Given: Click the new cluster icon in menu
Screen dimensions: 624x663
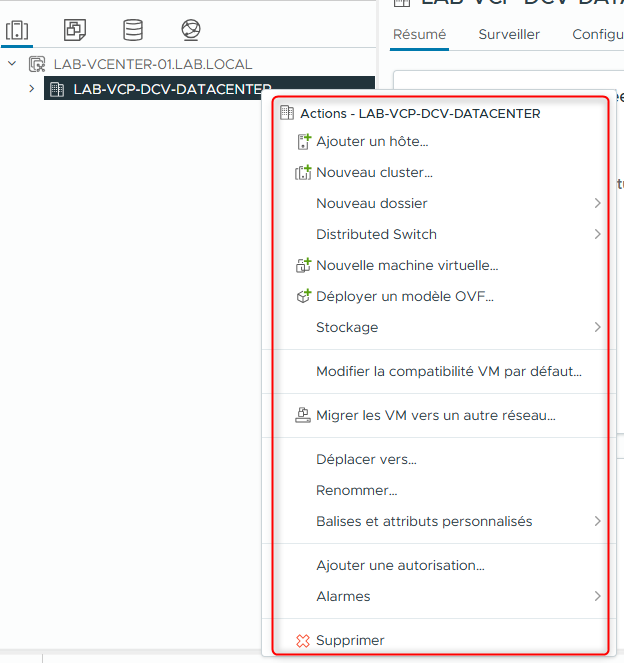Looking at the screenshot, I should point(303,173).
